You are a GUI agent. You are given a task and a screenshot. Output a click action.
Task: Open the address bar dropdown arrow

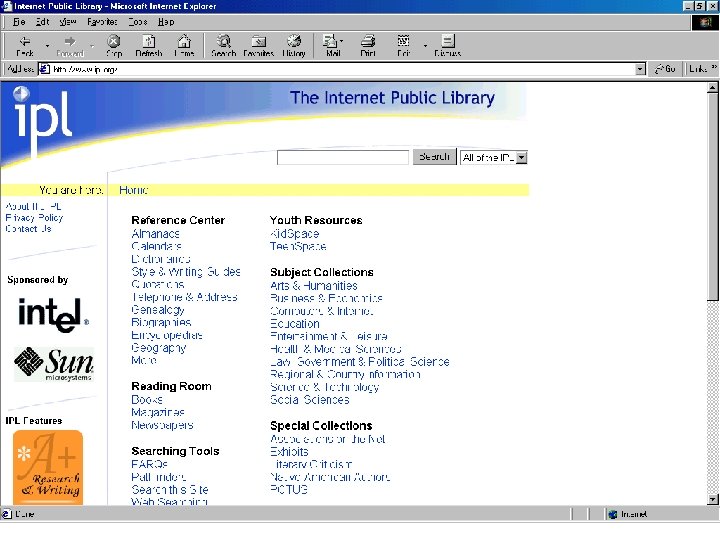pos(640,69)
